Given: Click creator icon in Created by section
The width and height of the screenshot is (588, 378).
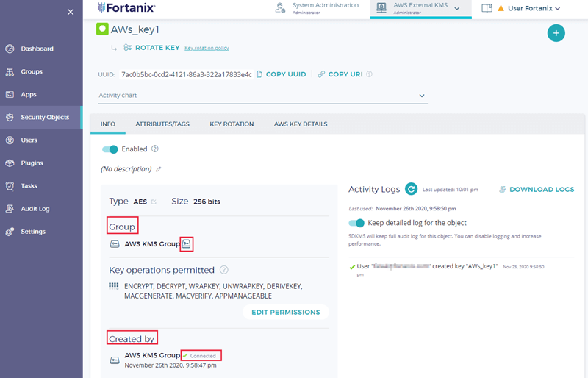Looking at the screenshot, I should [115, 360].
